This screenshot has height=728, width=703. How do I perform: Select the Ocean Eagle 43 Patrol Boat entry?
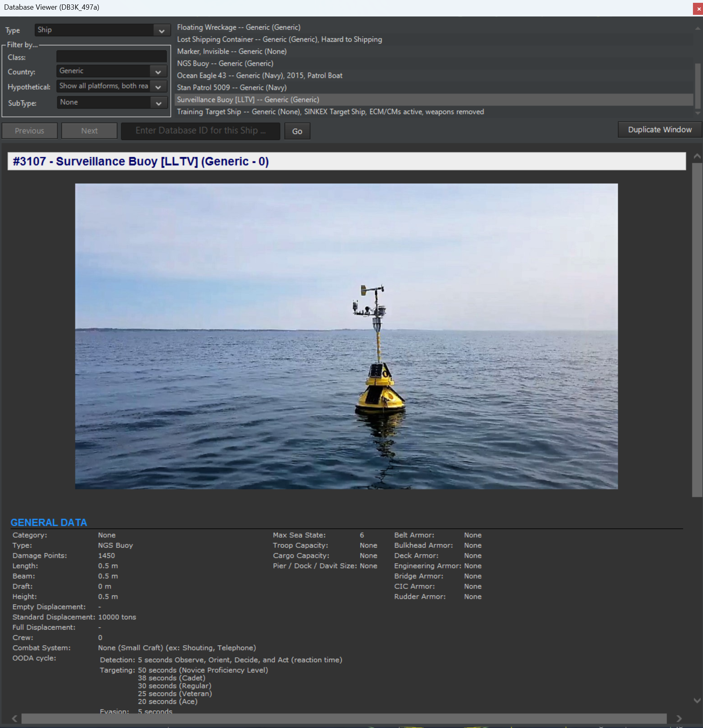click(x=260, y=75)
